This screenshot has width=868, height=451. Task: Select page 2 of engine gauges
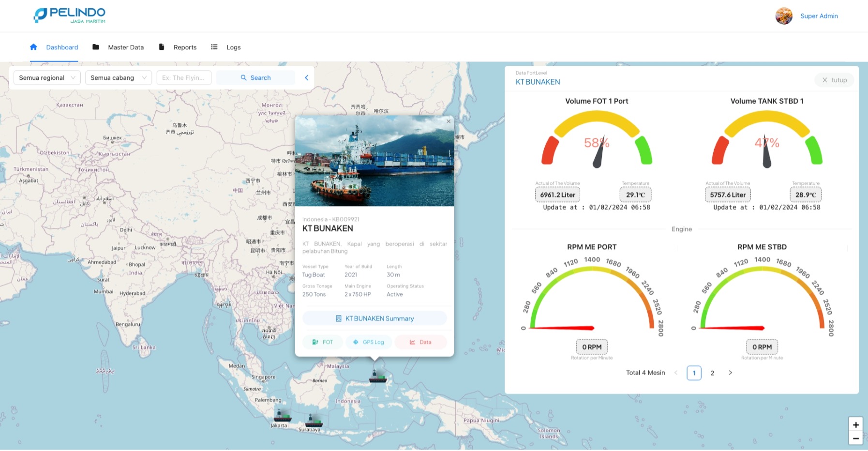click(712, 373)
